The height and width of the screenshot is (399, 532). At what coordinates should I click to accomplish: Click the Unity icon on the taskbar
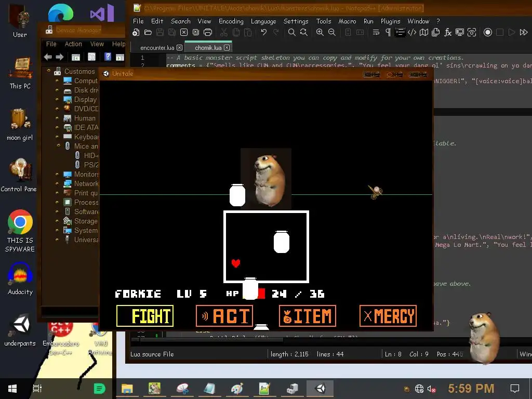[x=320, y=389]
